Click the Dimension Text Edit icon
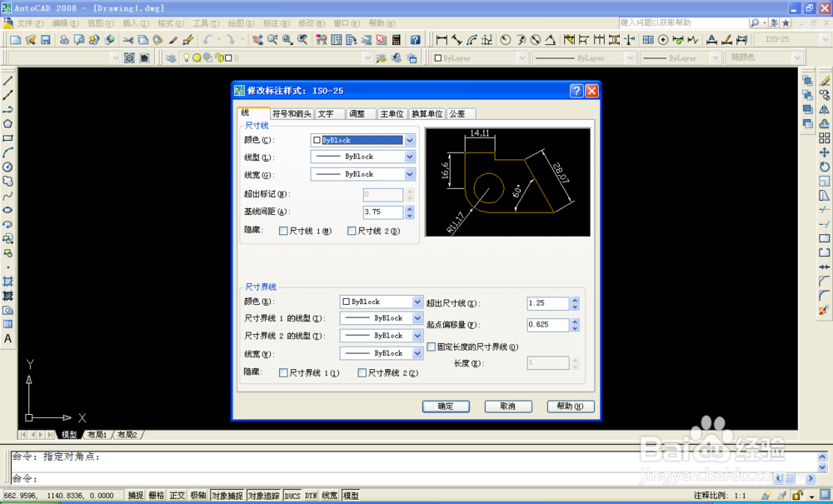Image resolution: width=833 pixels, height=504 pixels. (726, 40)
